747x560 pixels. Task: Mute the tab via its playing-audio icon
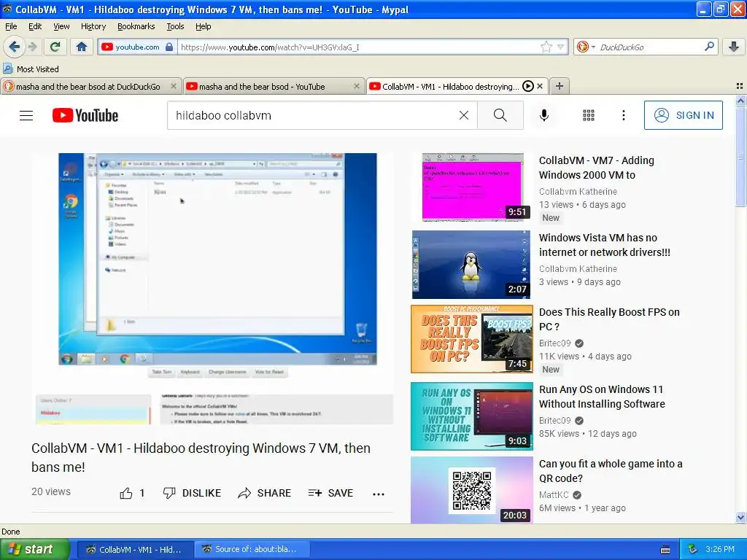click(x=528, y=86)
